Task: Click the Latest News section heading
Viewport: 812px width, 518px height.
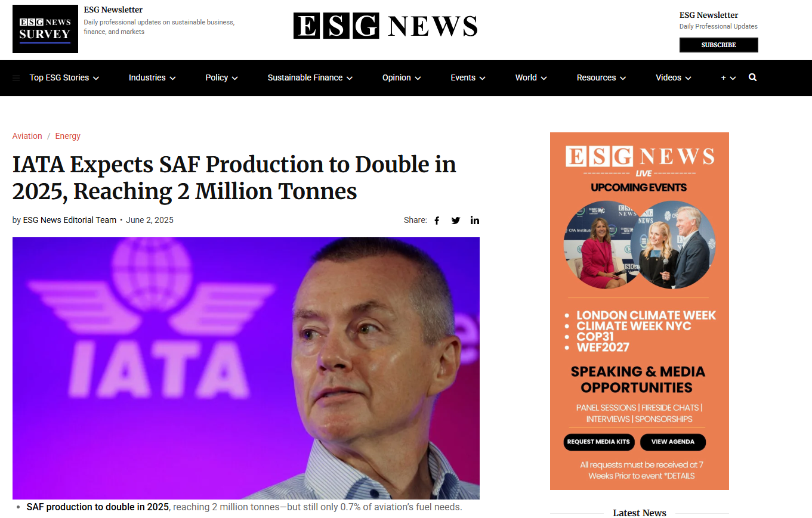Action: (640, 513)
